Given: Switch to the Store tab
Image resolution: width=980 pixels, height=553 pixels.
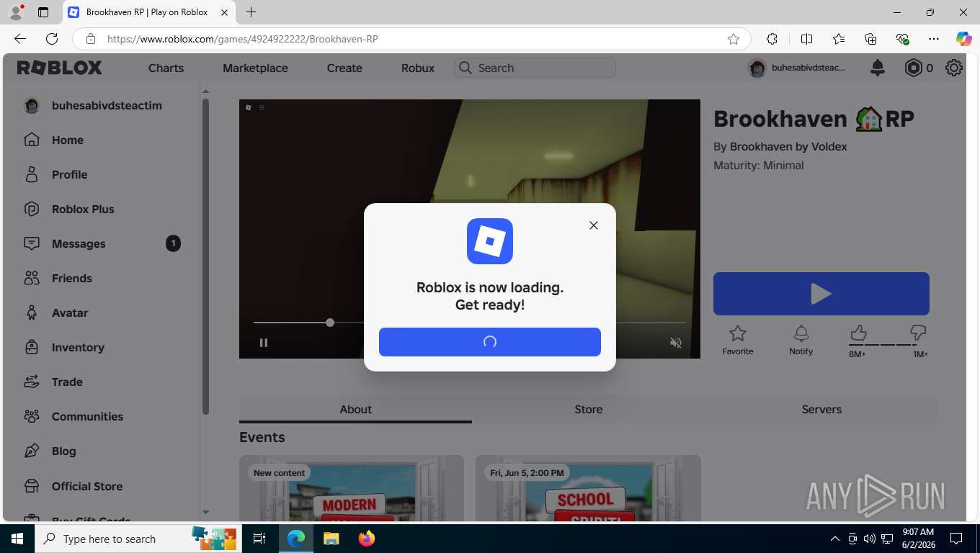Looking at the screenshot, I should (589, 409).
